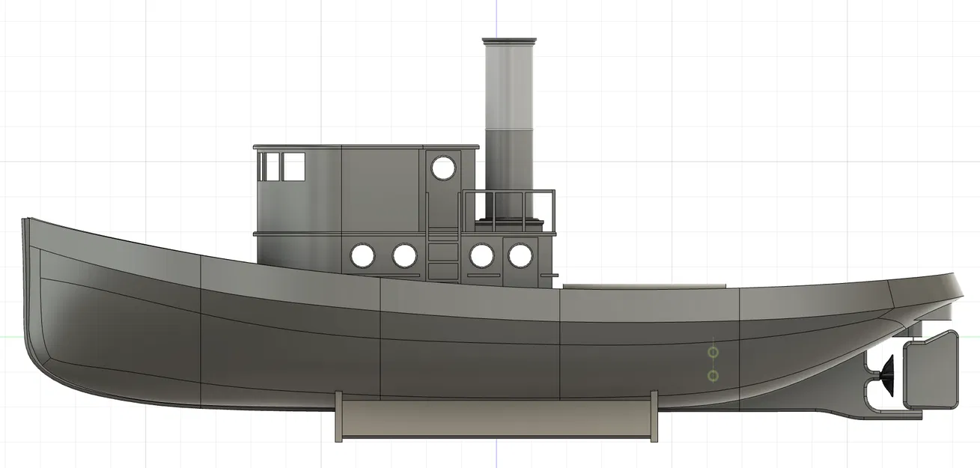Click the ballast box beneath the hull
Viewport: 980px width, 468px height.
coord(494,416)
